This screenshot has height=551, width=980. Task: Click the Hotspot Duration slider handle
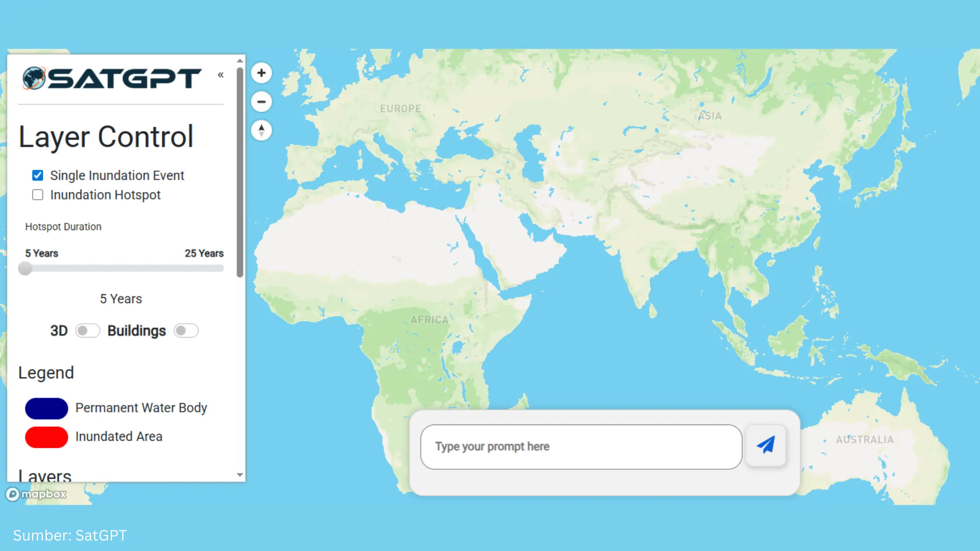click(25, 268)
